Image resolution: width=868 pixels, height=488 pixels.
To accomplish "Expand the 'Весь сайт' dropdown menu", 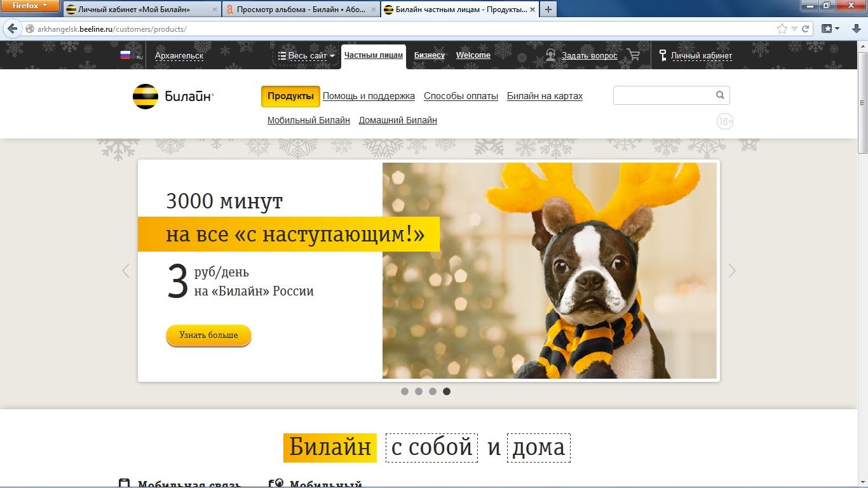I will pos(306,56).
